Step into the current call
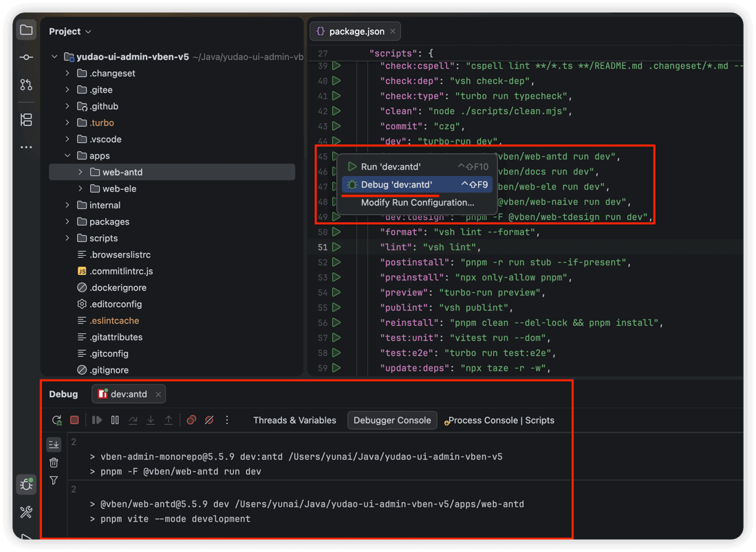 pyautogui.click(x=151, y=420)
